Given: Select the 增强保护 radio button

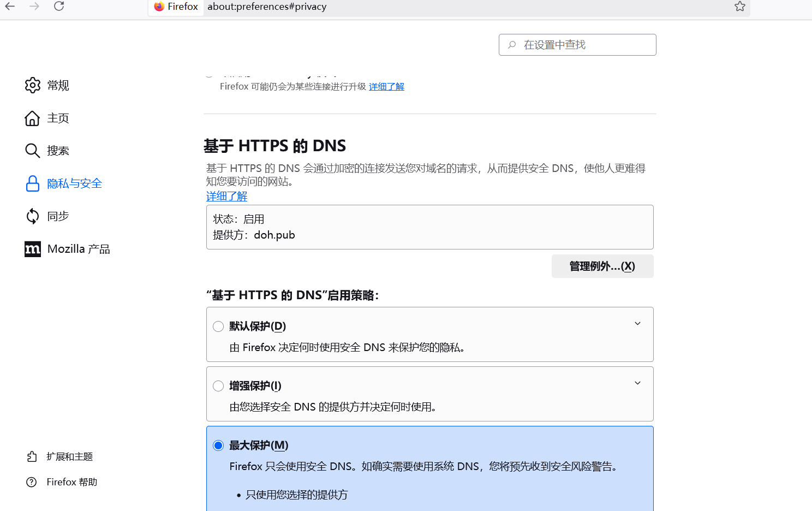Looking at the screenshot, I should [x=218, y=386].
